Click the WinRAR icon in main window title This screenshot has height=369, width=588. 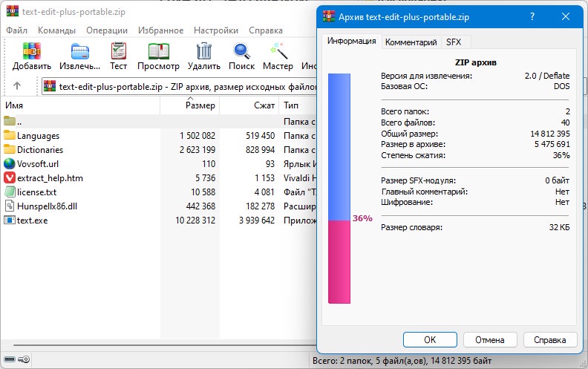click(13, 11)
